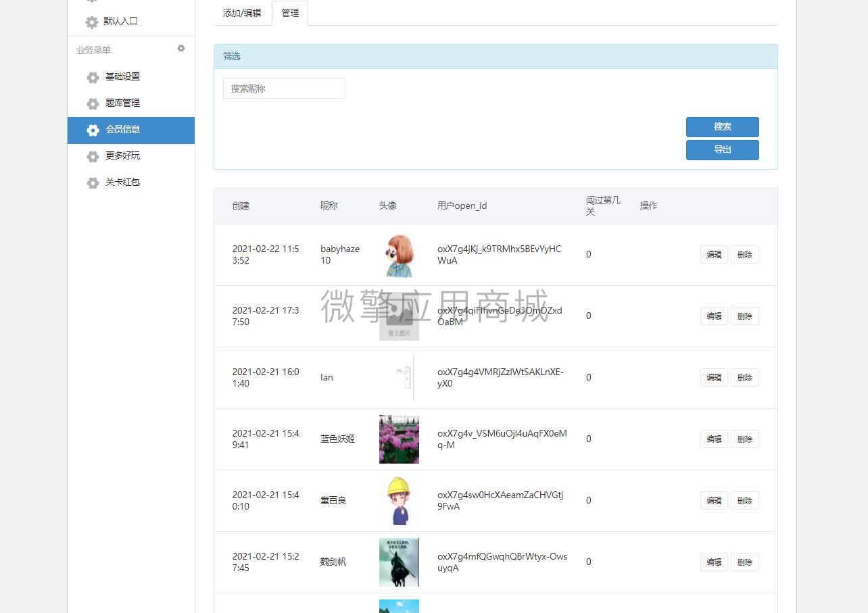Click 蓝色妖姬's purple flowers avatar
This screenshot has width=868, height=613.
click(399, 439)
